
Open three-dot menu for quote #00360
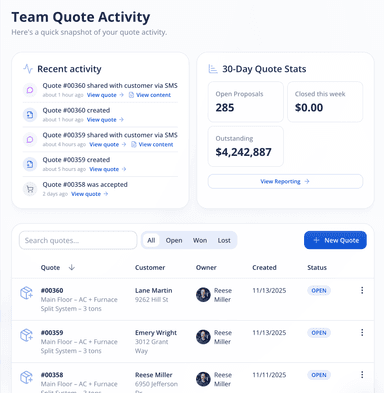(x=362, y=290)
